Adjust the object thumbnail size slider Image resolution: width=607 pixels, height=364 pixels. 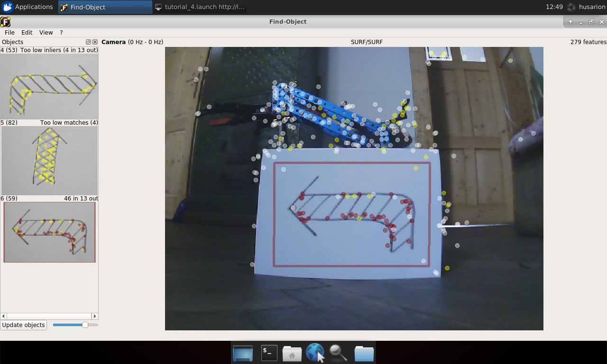75,325
